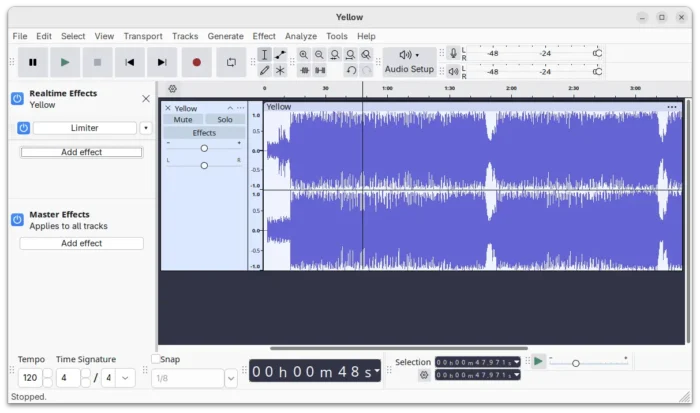Click the red Record button
Viewport: 700px width, 413px height.
(x=196, y=62)
